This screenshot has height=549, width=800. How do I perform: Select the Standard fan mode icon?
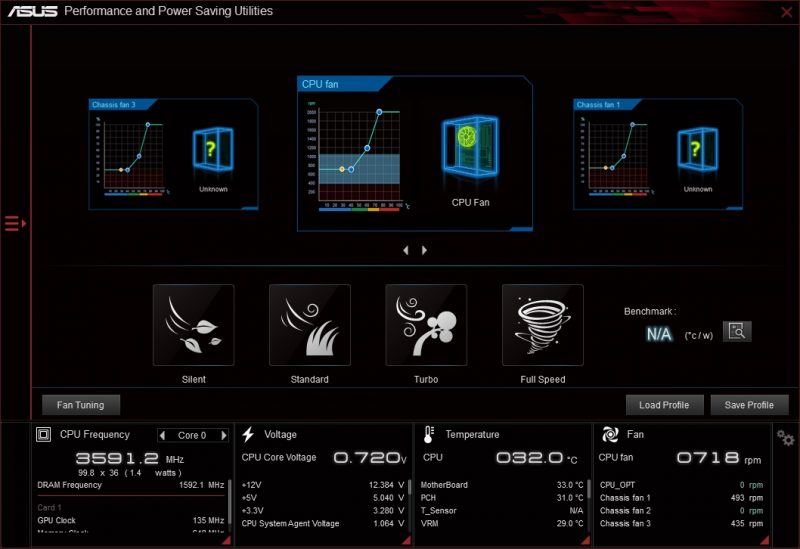click(310, 325)
